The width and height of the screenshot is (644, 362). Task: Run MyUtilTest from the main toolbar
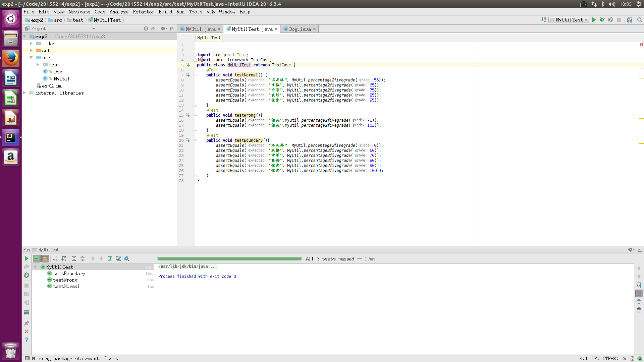pos(594,20)
